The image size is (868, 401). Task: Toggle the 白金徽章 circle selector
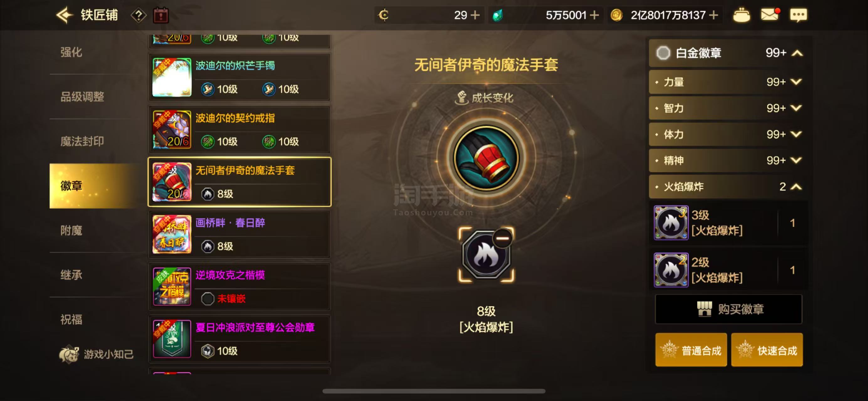click(x=663, y=53)
